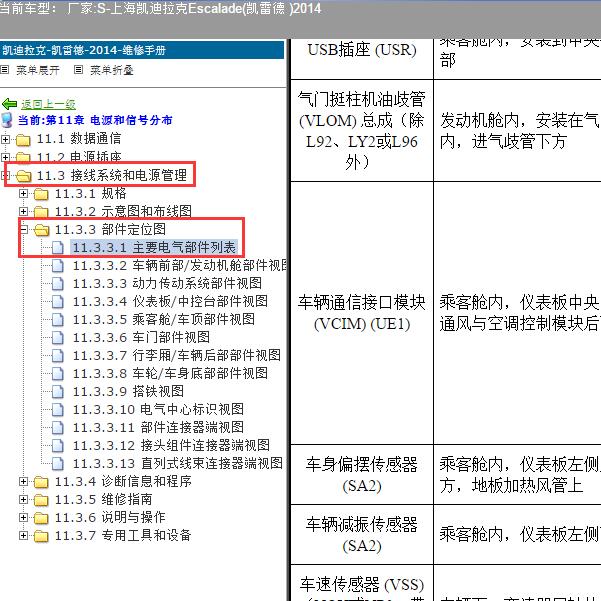
Task: Click the page icon of 11.3.3.4 仪表板/中控台部件视图
Action: click(x=58, y=302)
